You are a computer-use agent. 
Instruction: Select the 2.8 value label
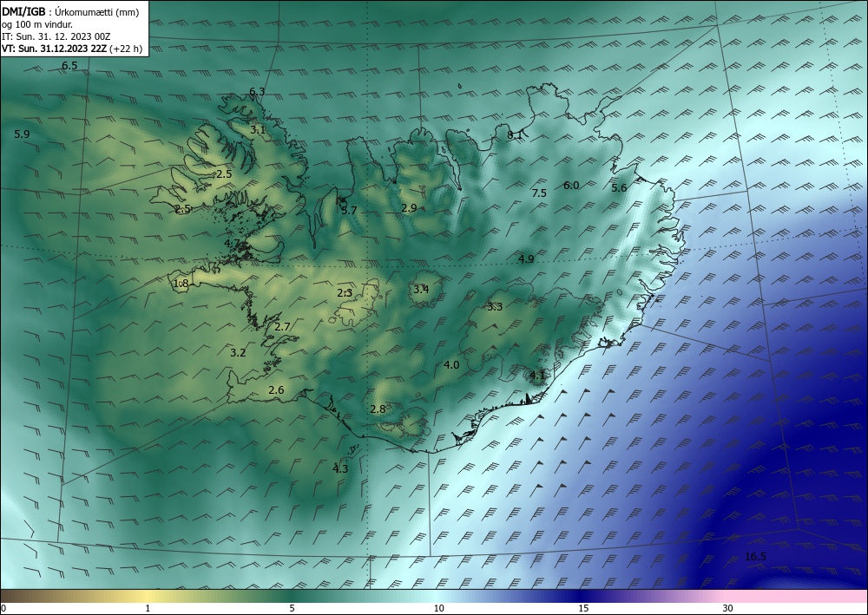pyautogui.click(x=378, y=409)
